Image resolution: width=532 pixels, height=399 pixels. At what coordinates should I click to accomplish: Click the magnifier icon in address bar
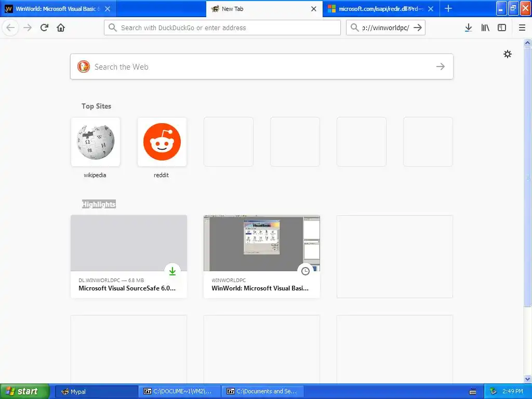[113, 28]
